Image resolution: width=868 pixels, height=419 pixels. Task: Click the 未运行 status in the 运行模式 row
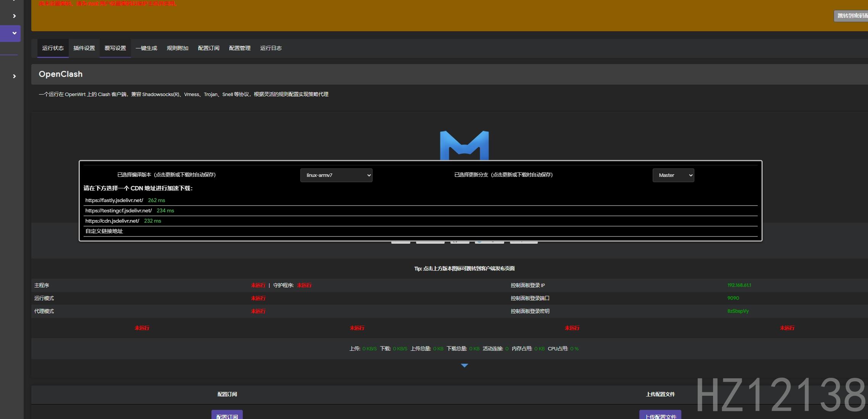(x=258, y=298)
